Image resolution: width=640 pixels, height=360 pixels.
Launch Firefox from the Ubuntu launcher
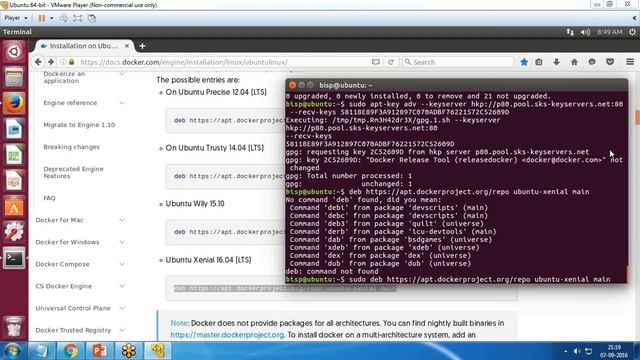click(x=14, y=103)
